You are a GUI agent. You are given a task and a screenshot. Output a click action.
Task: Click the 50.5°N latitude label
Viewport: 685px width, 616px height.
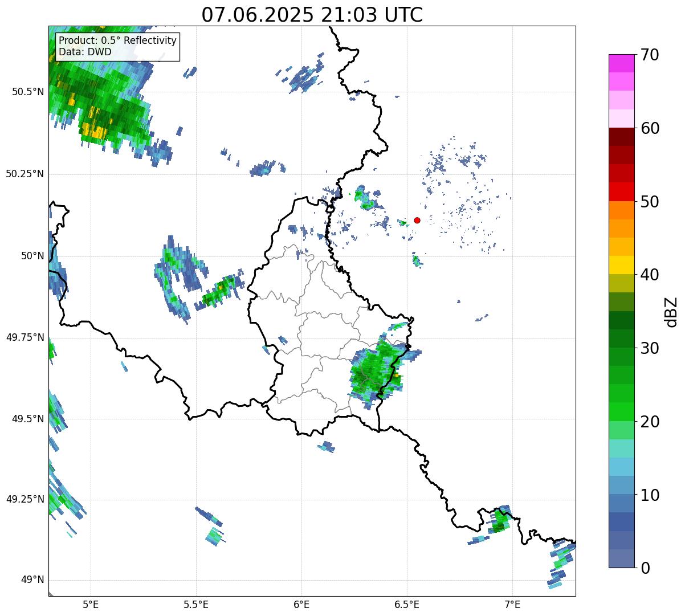tap(28, 92)
